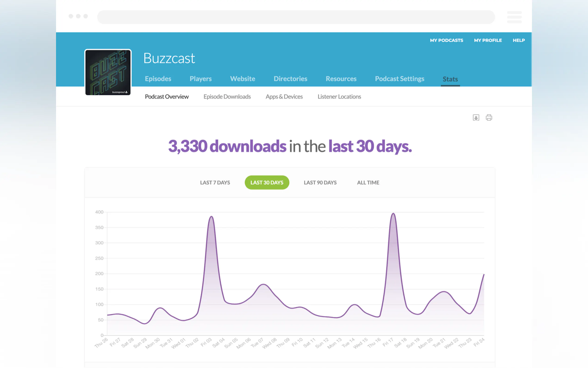The width and height of the screenshot is (588, 368).
Task: Click the download stats icon
Action: coord(476,117)
